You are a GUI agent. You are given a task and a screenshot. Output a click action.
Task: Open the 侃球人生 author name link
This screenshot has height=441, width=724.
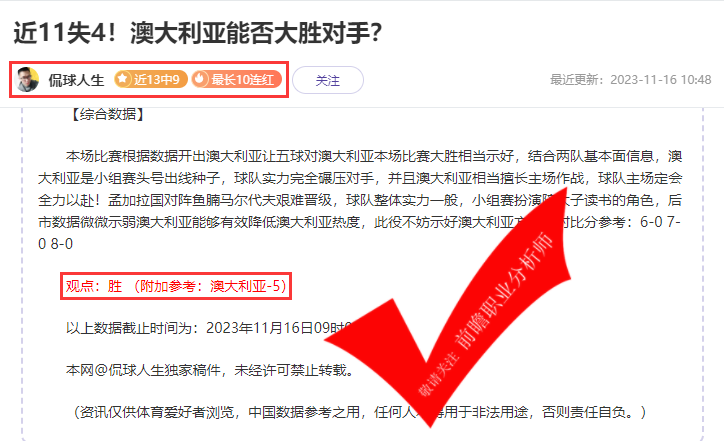76,80
